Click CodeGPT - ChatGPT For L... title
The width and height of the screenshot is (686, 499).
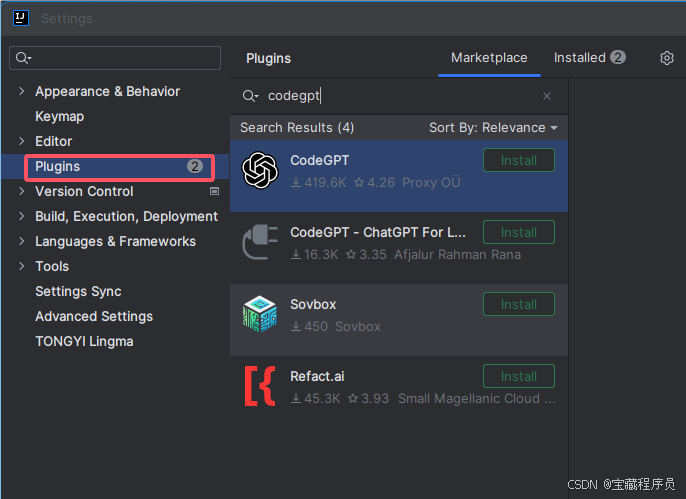click(x=378, y=232)
